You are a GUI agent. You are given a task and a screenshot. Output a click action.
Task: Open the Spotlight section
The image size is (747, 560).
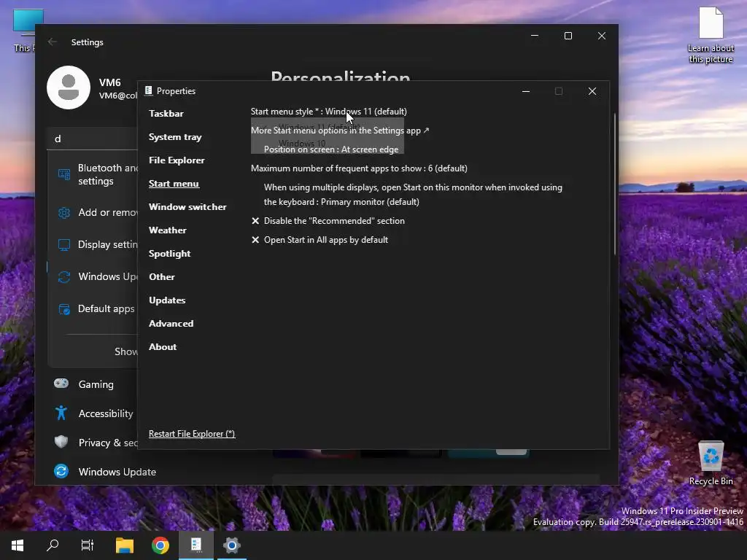169,253
